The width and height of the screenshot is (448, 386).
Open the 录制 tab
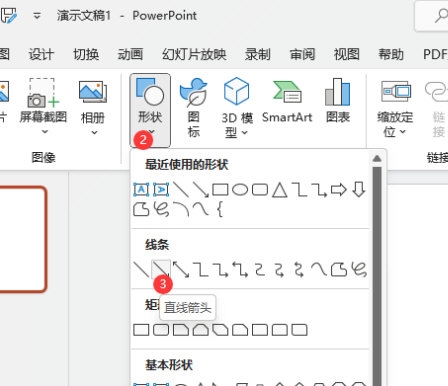click(258, 54)
